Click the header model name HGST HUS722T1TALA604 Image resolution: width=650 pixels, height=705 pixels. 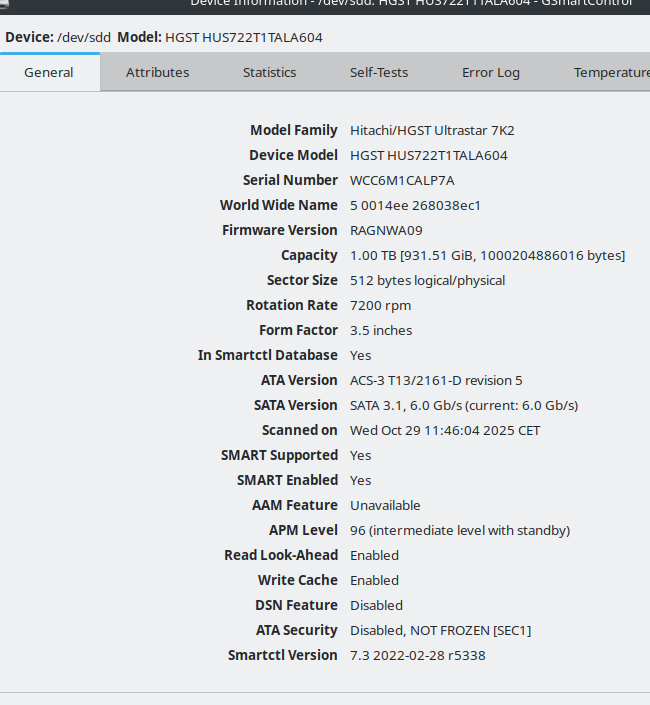click(243, 37)
